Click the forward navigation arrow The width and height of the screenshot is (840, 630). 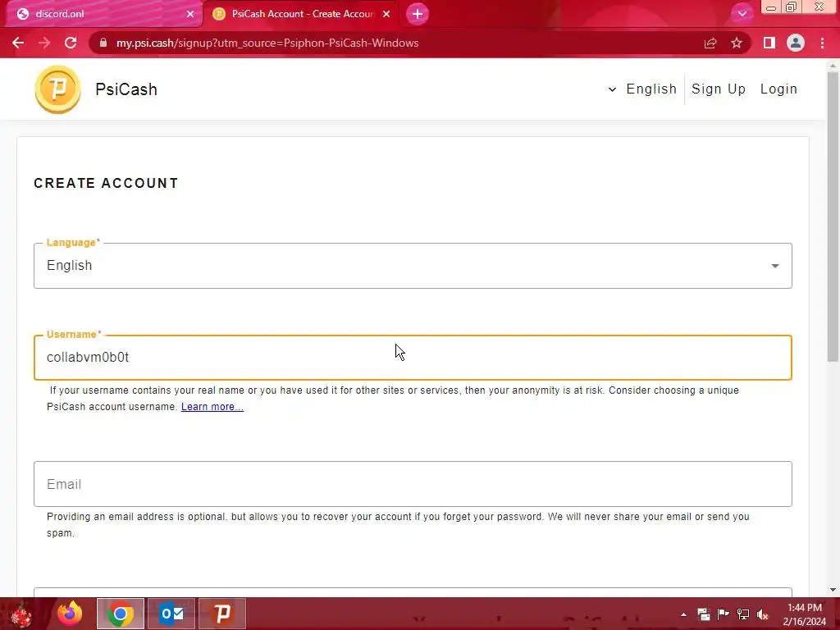[x=44, y=43]
